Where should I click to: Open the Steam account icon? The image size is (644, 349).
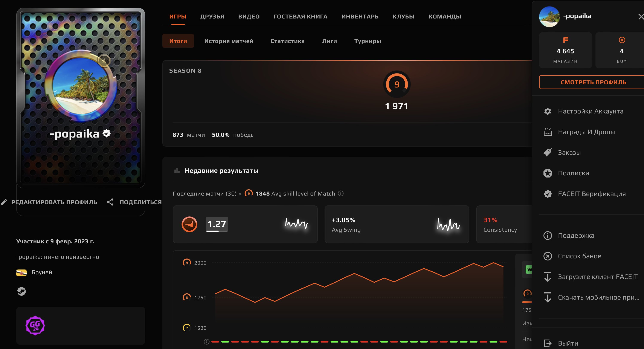(21, 291)
